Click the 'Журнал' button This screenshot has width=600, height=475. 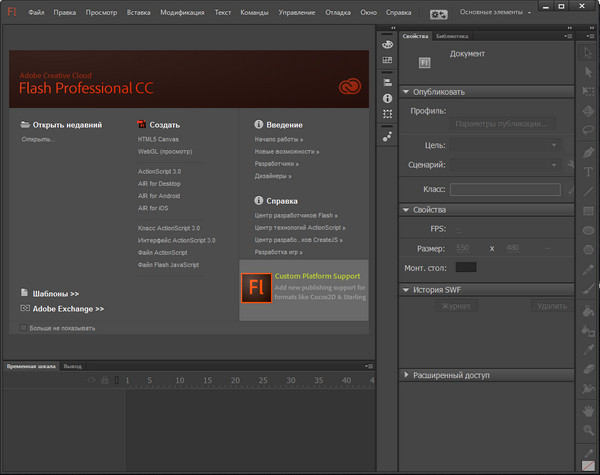pyautogui.click(x=456, y=306)
